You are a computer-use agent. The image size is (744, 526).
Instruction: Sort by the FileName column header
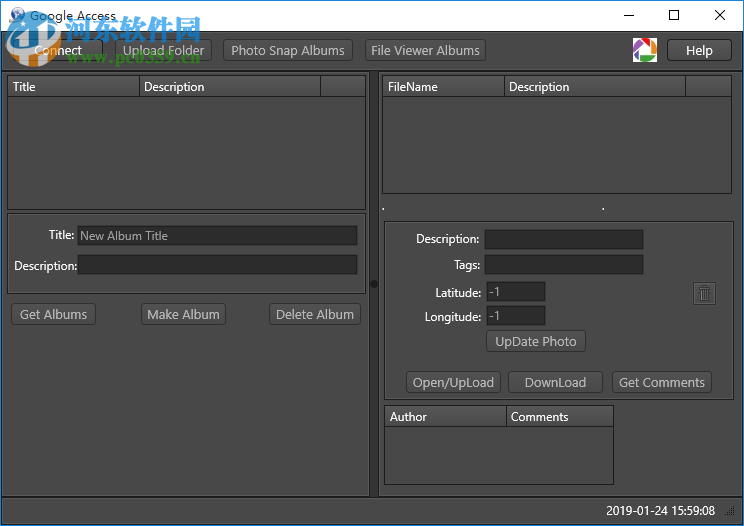tap(443, 87)
